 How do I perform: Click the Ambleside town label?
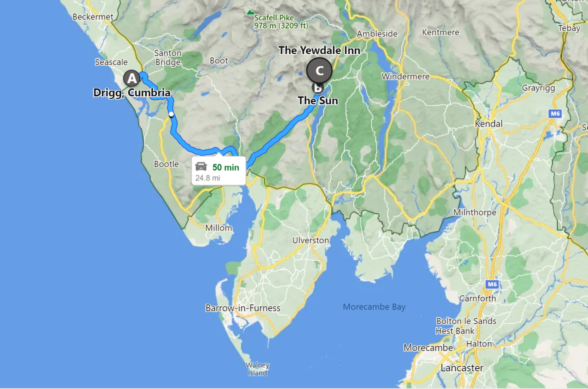(x=377, y=34)
